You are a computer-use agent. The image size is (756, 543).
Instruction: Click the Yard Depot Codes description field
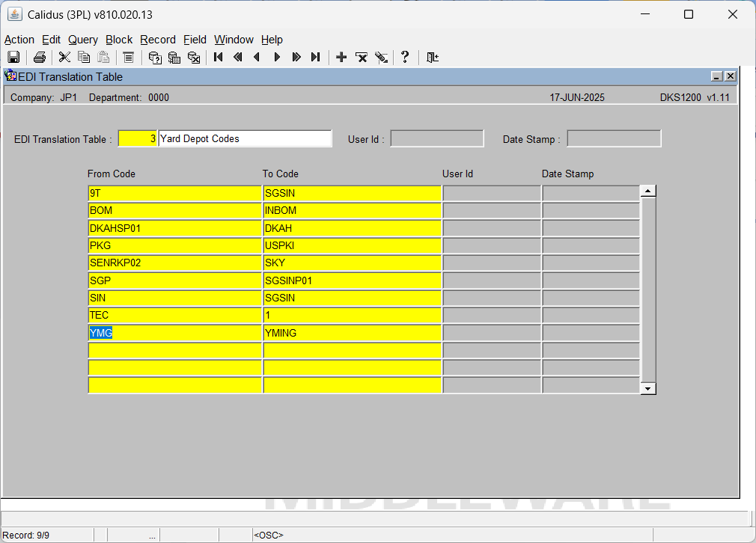(245, 139)
